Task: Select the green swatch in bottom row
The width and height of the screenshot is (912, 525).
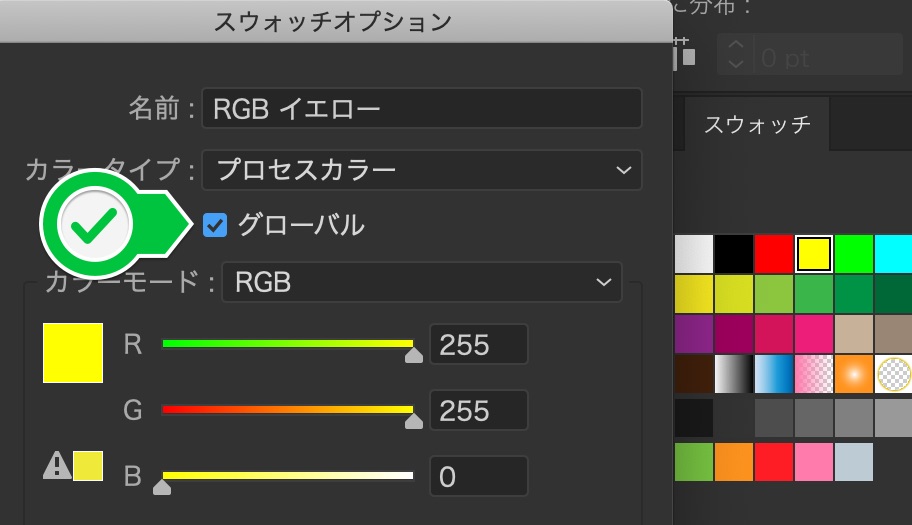Action: click(x=694, y=462)
